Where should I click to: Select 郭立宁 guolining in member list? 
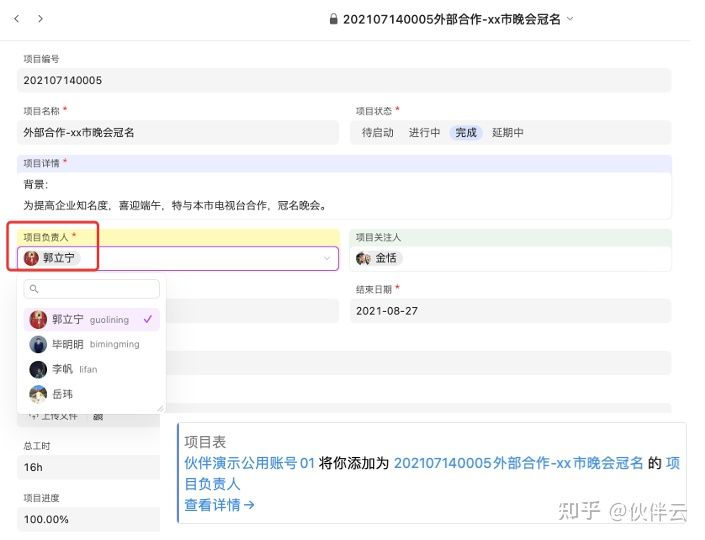click(91, 320)
